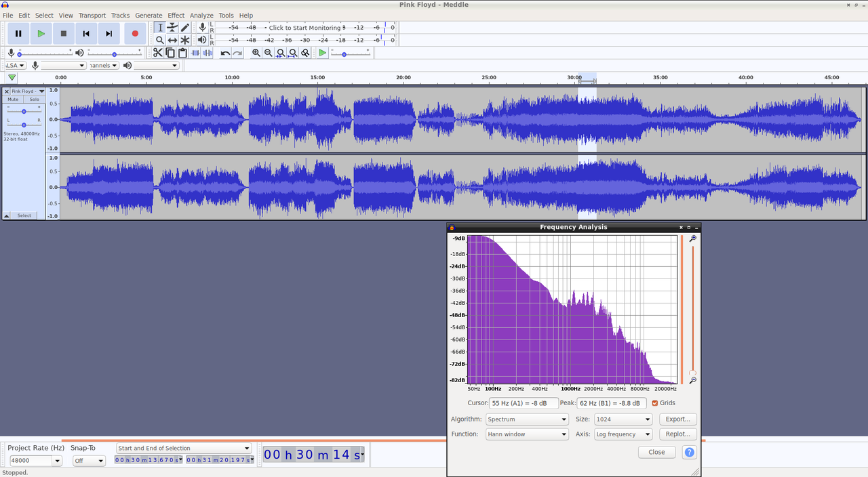Image resolution: width=868 pixels, height=477 pixels.
Task: Select the Time Shift tool
Action: (x=172, y=40)
